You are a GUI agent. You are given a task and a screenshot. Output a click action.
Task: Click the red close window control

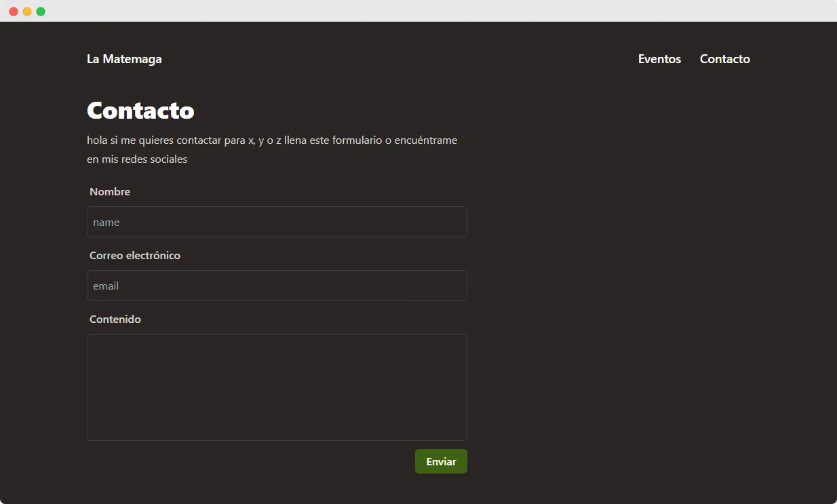pos(13,11)
